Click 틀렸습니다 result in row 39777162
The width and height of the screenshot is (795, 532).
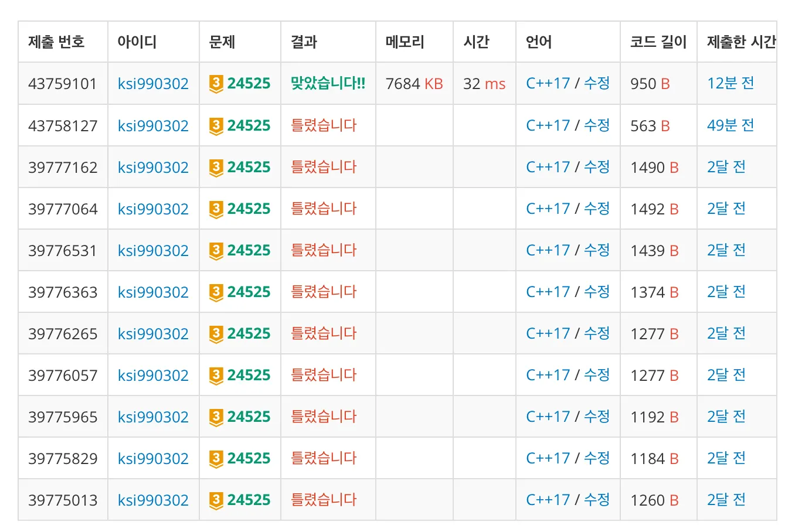pos(324,166)
